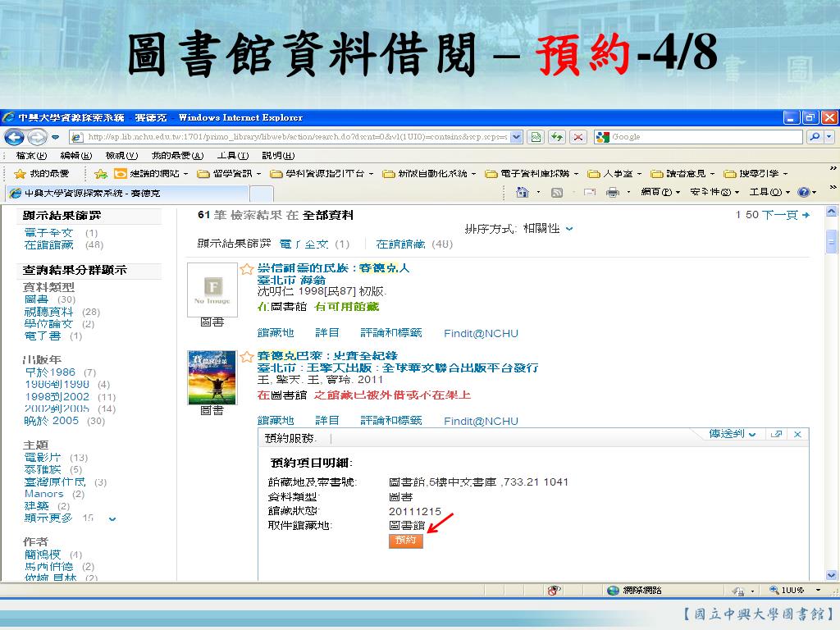Star the 賽德克巴萊 result
This screenshot has height=630, width=840.
[x=246, y=357]
